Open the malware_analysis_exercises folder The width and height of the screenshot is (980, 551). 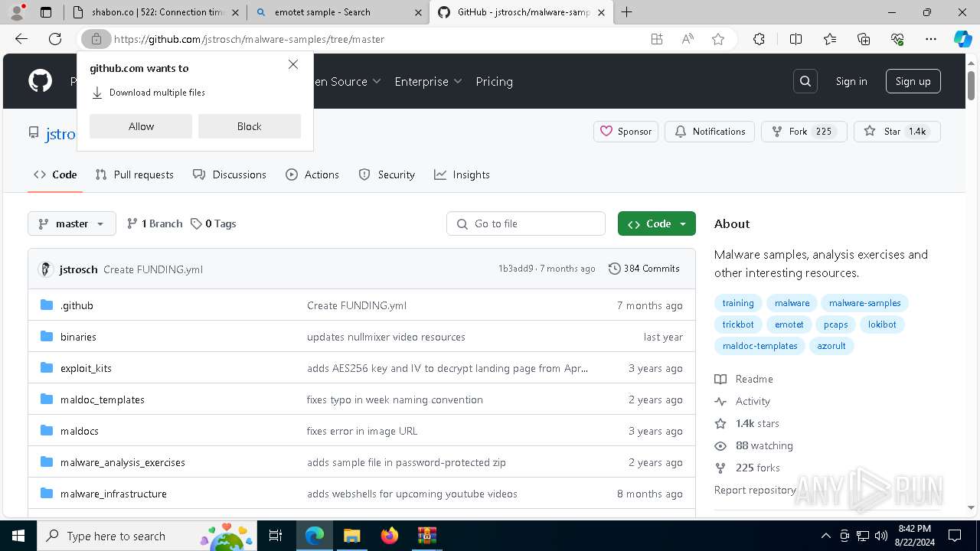(122, 462)
